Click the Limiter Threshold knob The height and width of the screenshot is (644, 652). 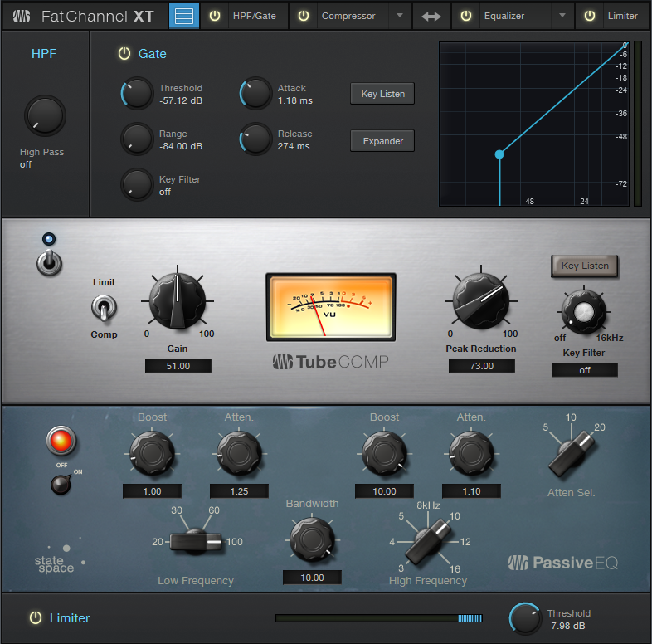pos(525,618)
